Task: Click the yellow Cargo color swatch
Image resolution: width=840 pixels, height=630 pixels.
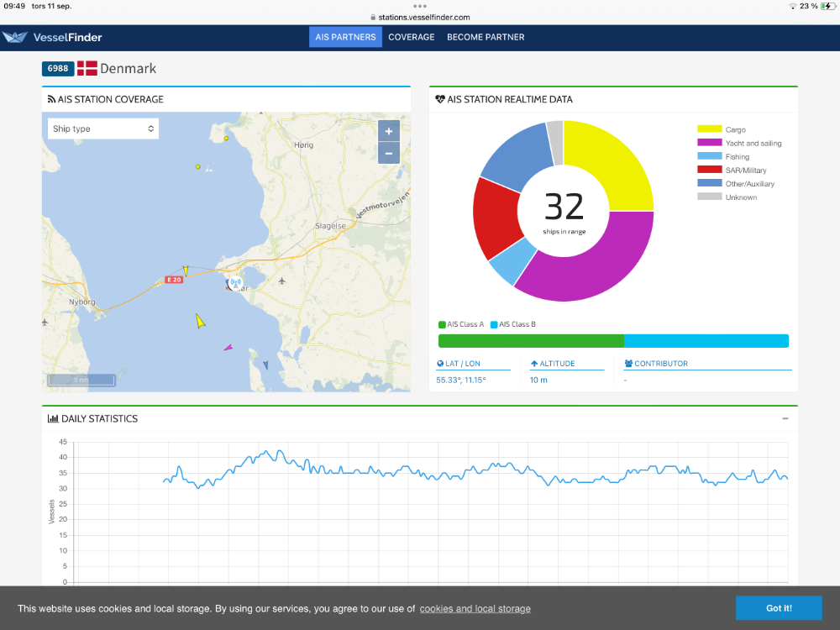Action: click(x=710, y=129)
